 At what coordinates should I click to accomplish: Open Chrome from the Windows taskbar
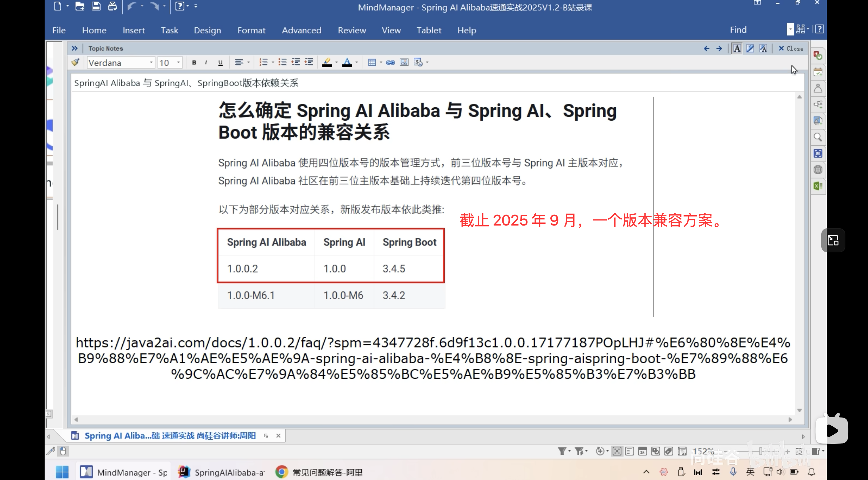[282, 472]
